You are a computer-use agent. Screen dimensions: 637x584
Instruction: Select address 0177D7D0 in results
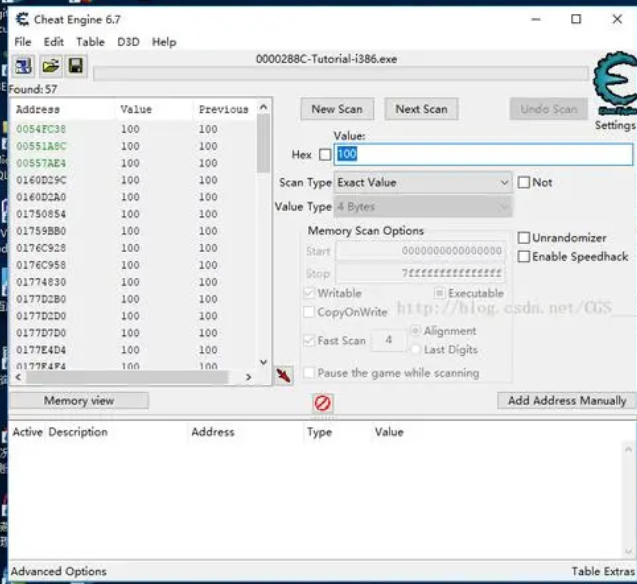[41, 333]
